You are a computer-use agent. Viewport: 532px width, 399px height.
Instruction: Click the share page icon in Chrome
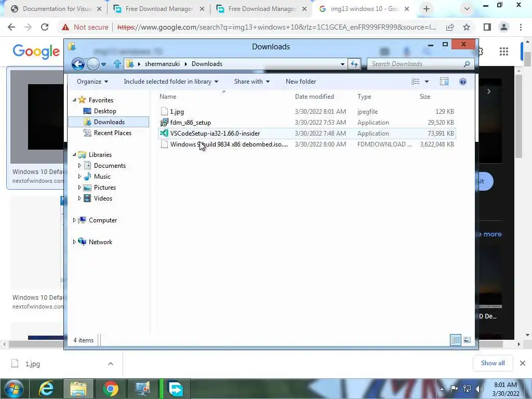450,27
